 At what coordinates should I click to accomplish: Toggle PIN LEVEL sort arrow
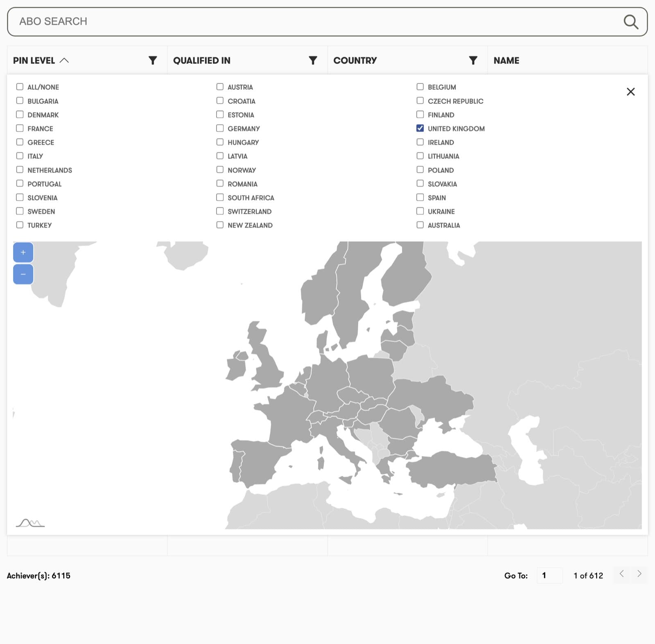pyautogui.click(x=64, y=61)
